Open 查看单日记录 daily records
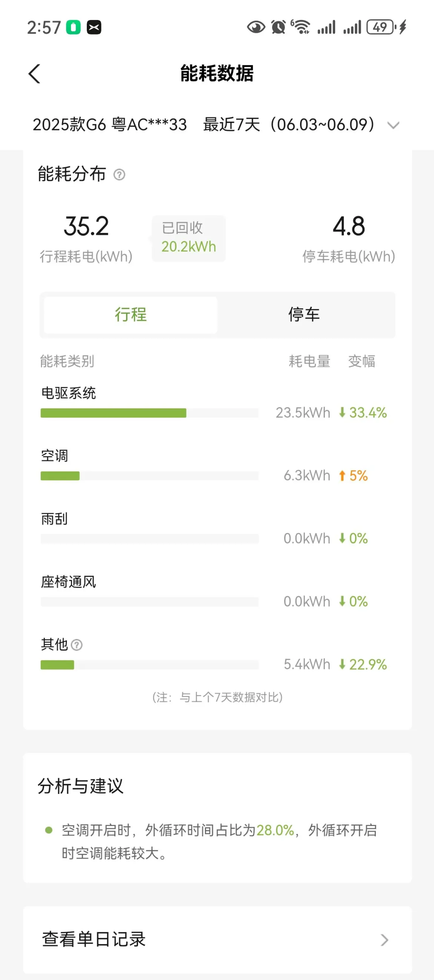 point(94,939)
